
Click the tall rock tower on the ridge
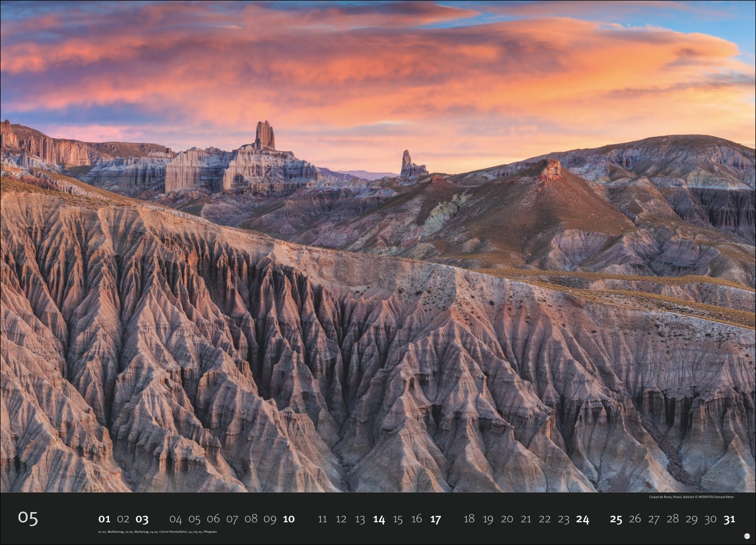tap(265, 135)
